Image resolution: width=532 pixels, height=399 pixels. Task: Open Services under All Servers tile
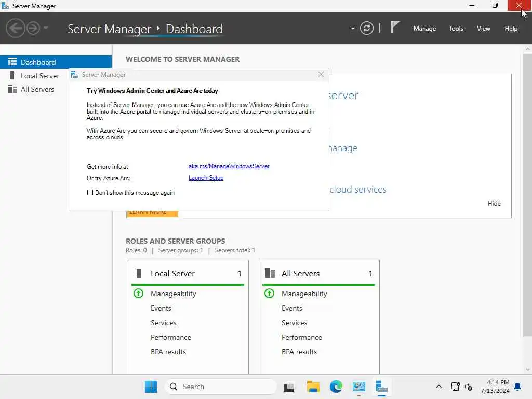pos(294,323)
